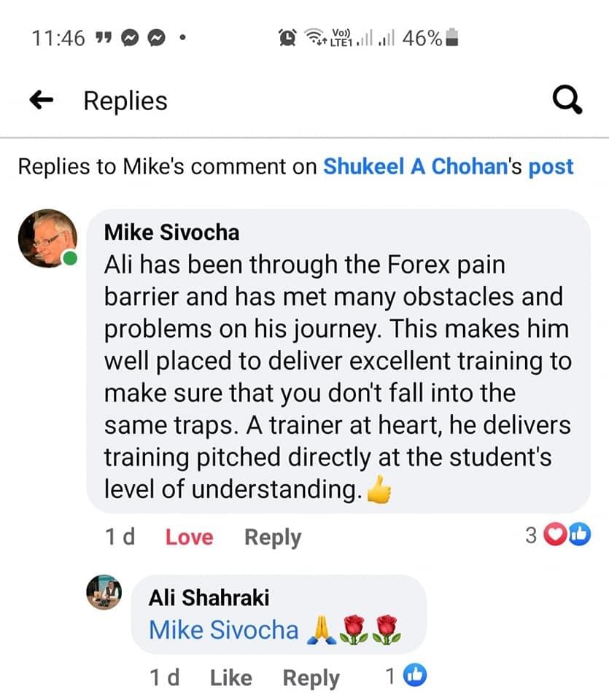Reply to Mike Sivocha's comment
609x700 pixels.
click(x=273, y=537)
